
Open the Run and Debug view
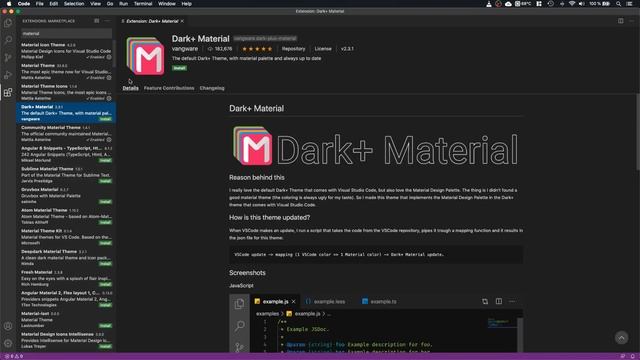pos(8,75)
